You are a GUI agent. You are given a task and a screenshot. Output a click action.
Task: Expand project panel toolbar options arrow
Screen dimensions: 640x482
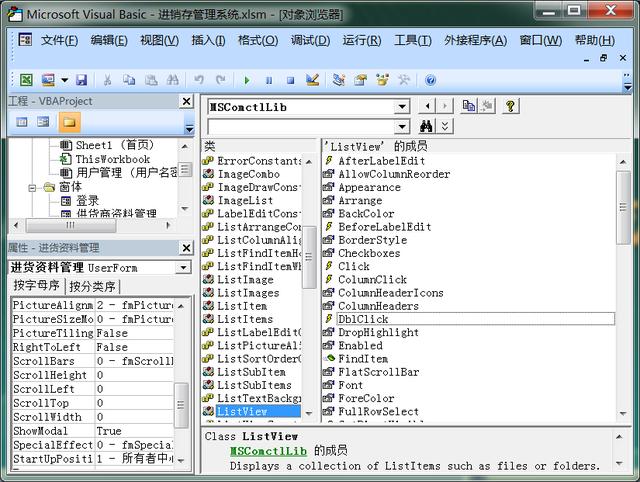189,129
